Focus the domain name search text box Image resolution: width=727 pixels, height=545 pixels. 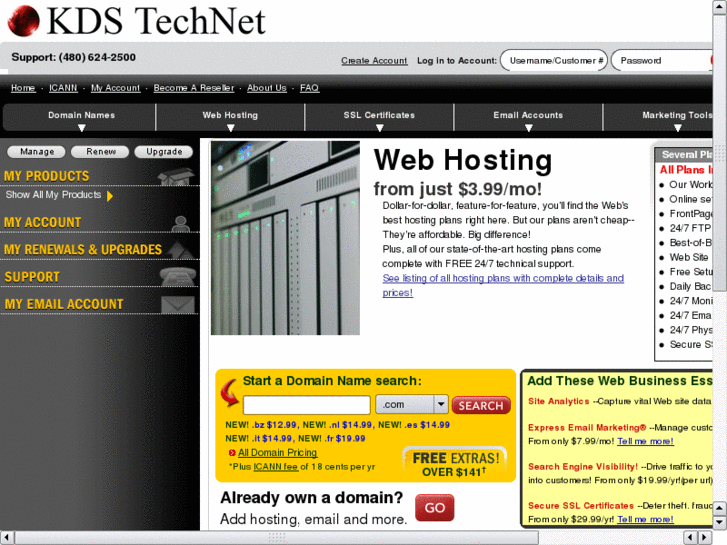pyautogui.click(x=306, y=405)
